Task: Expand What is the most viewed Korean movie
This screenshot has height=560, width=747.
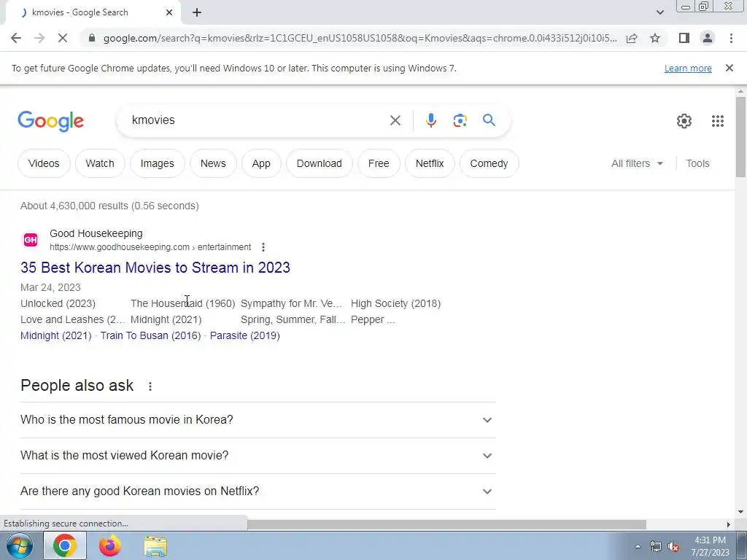Action: coord(258,455)
